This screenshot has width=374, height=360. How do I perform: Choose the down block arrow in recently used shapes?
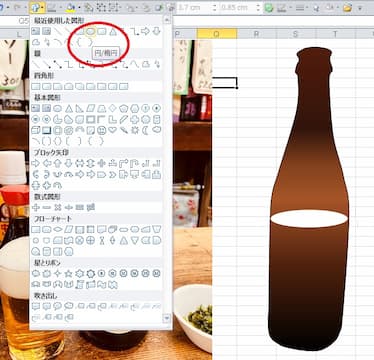(157, 32)
